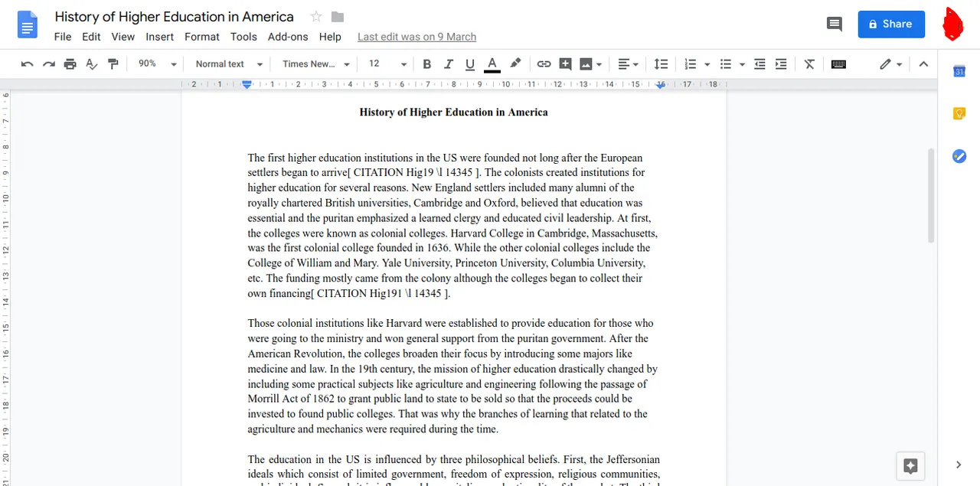This screenshot has width=980, height=486.
Task: Insert a link from the toolbar
Action: pyautogui.click(x=544, y=64)
